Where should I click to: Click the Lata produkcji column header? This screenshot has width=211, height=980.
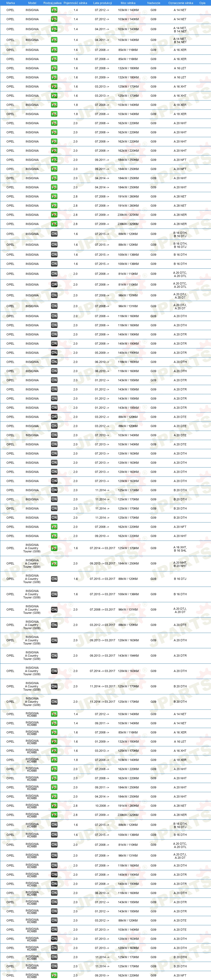coord(103,3)
